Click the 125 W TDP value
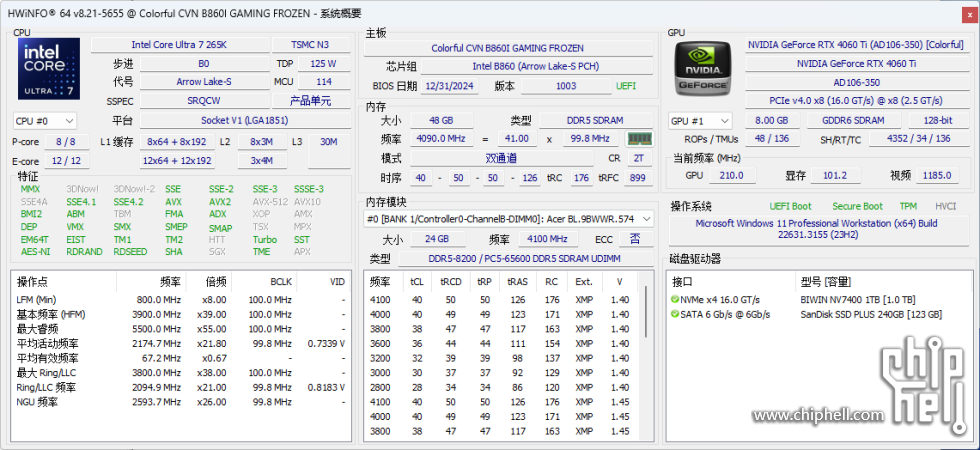 click(324, 64)
